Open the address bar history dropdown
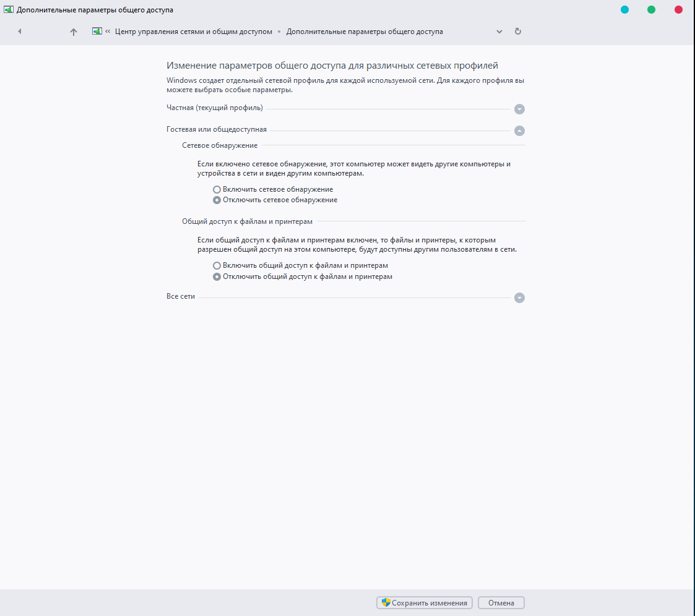This screenshot has width=695, height=616. point(499,32)
